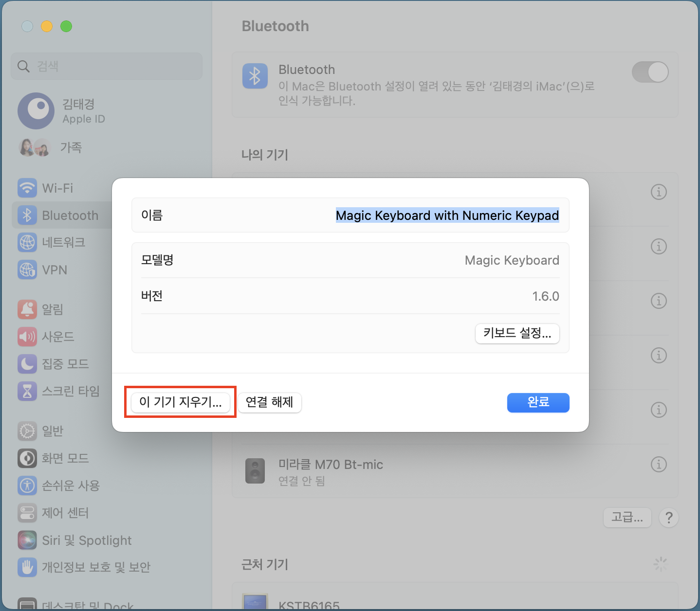Click the 개인정보 보호 및 보안 hand icon
700x611 pixels.
click(x=27, y=567)
